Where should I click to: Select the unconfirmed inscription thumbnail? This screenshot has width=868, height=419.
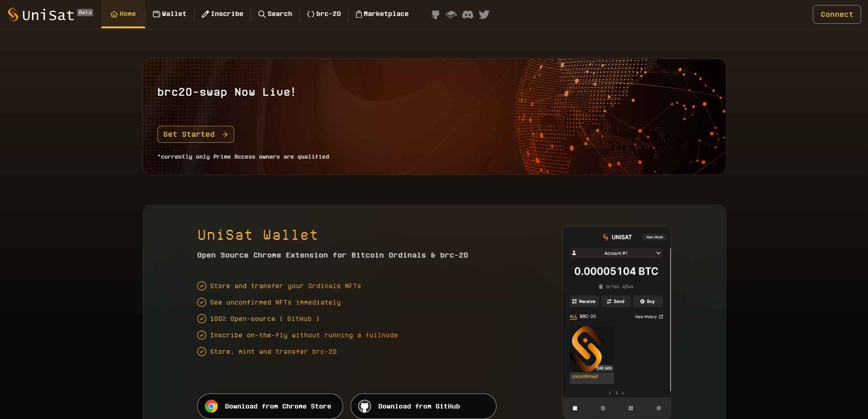tap(591, 354)
